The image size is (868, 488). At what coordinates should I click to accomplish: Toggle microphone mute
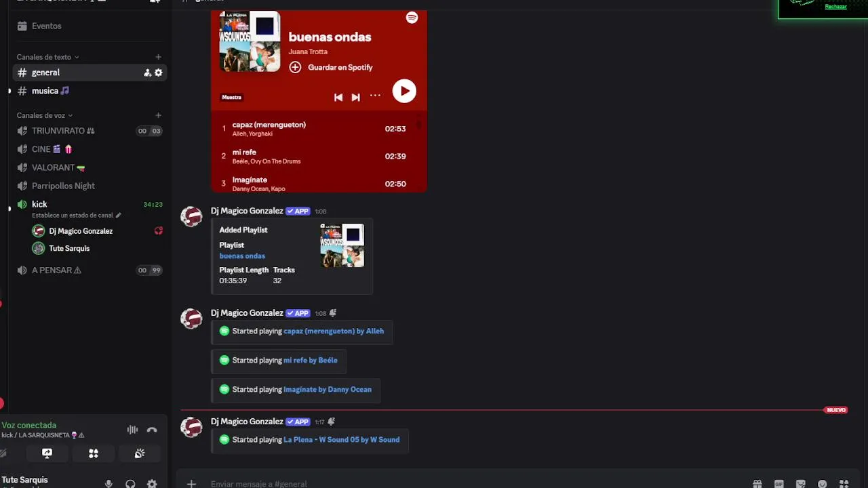tap(108, 483)
